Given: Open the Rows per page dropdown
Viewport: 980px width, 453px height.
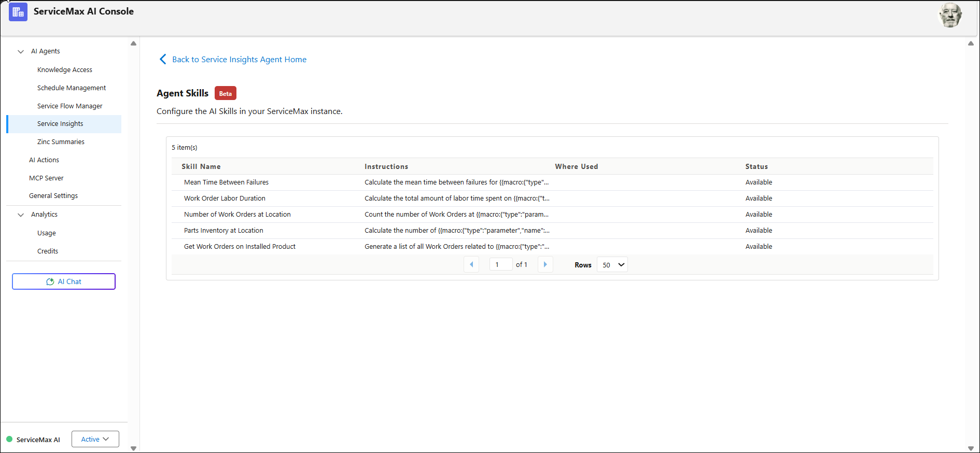Looking at the screenshot, I should click(612, 264).
